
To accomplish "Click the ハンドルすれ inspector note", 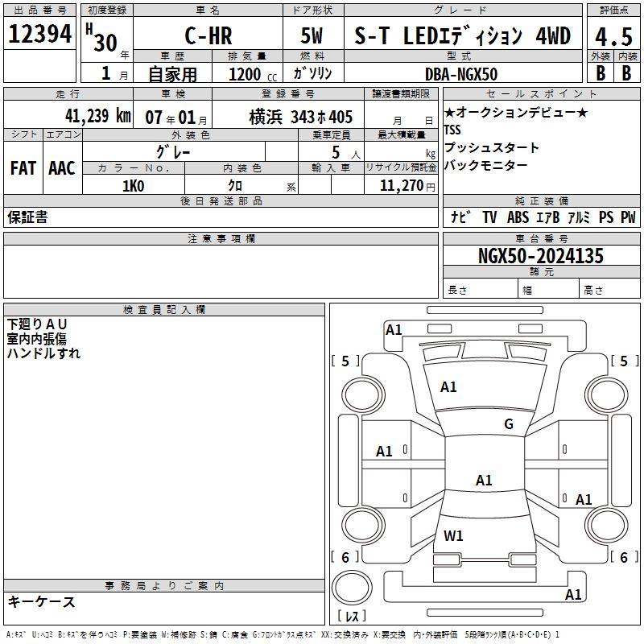I will pyautogui.click(x=43, y=353).
